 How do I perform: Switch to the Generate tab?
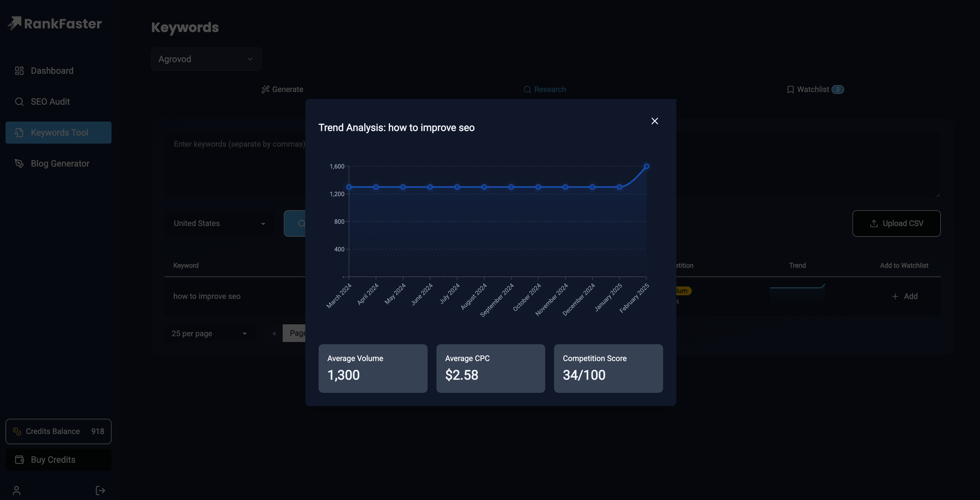(x=282, y=90)
